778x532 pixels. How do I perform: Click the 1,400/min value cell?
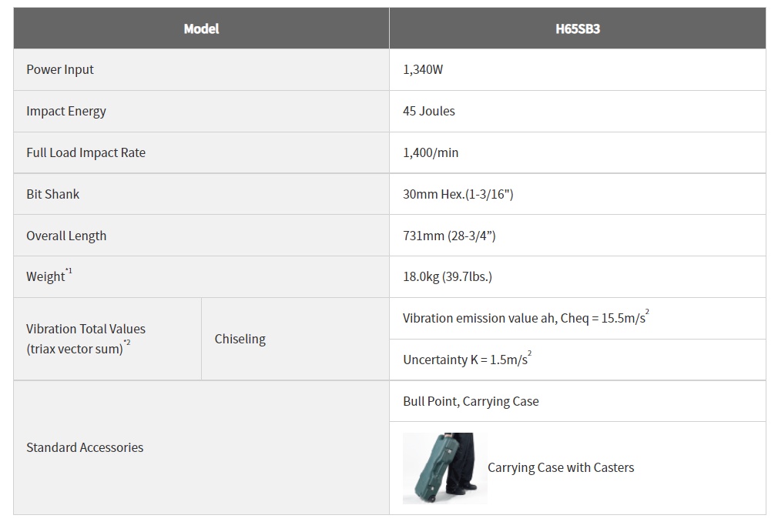click(578, 152)
